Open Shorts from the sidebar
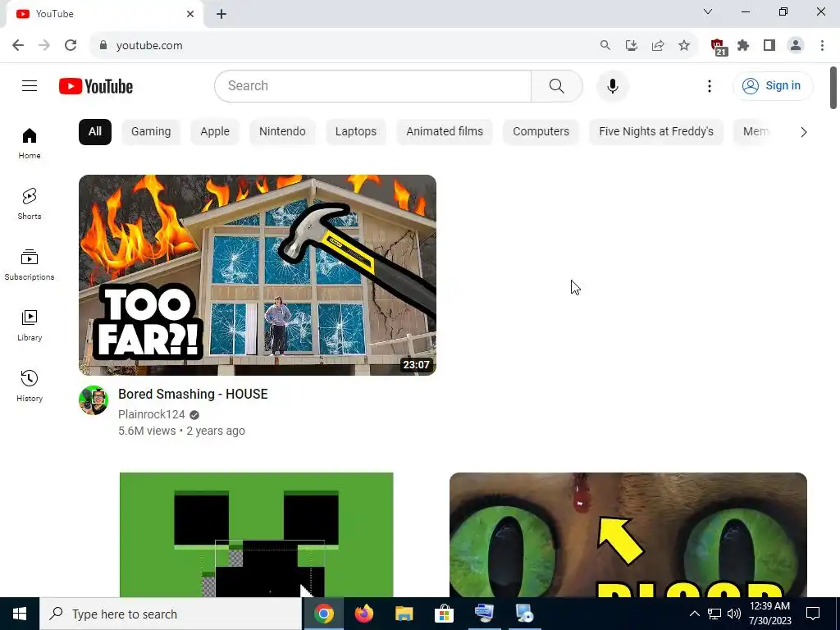Image resolution: width=840 pixels, height=630 pixels. coord(30,204)
